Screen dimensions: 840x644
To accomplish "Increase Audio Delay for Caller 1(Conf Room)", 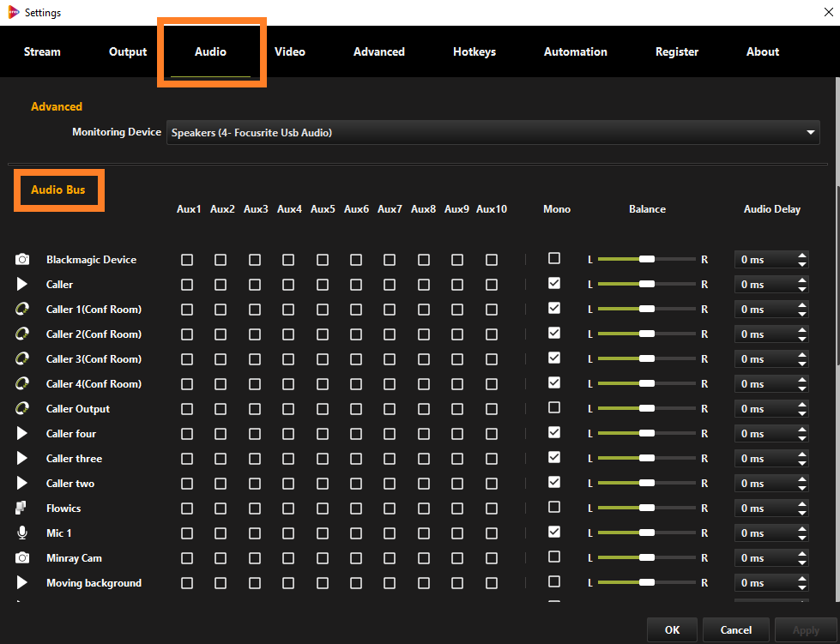I will pos(802,305).
